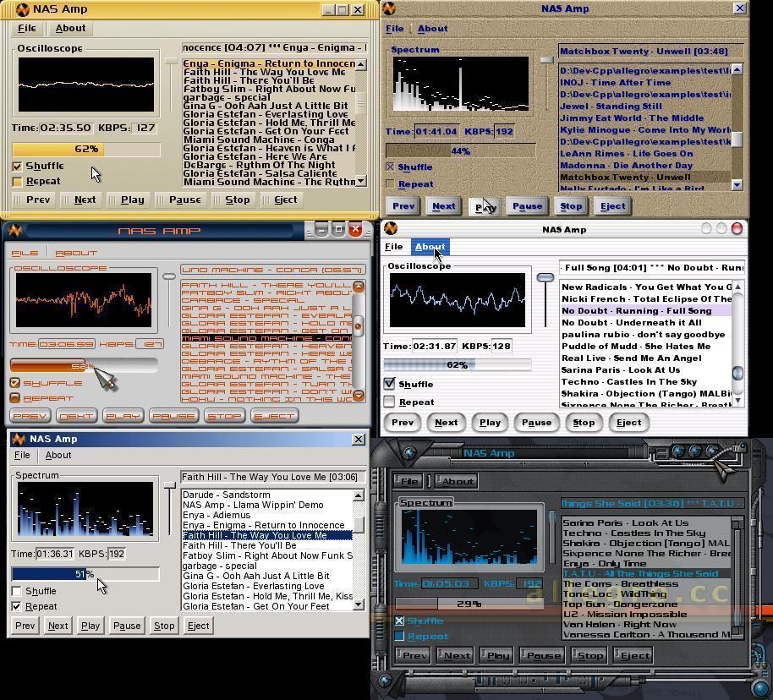The height and width of the screenshot is (700, 773).
Task: Pause playback in the beige-skinned NAS Amp
Action: [x=527, y=205]
